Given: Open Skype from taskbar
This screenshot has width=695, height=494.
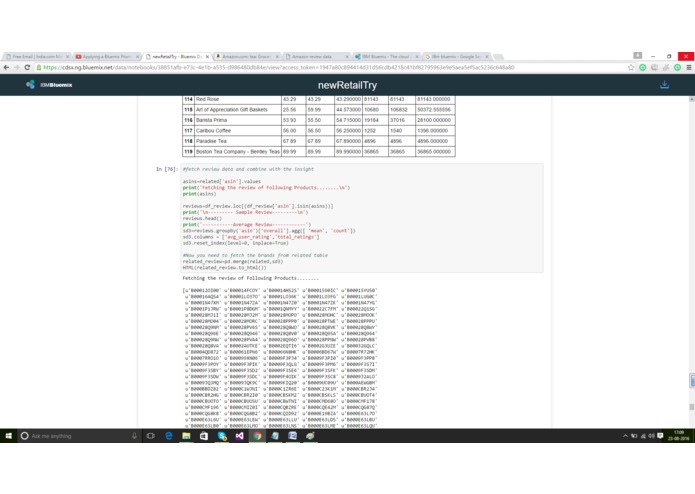Looking at the screenshot, I should click(x=222, y=436).
